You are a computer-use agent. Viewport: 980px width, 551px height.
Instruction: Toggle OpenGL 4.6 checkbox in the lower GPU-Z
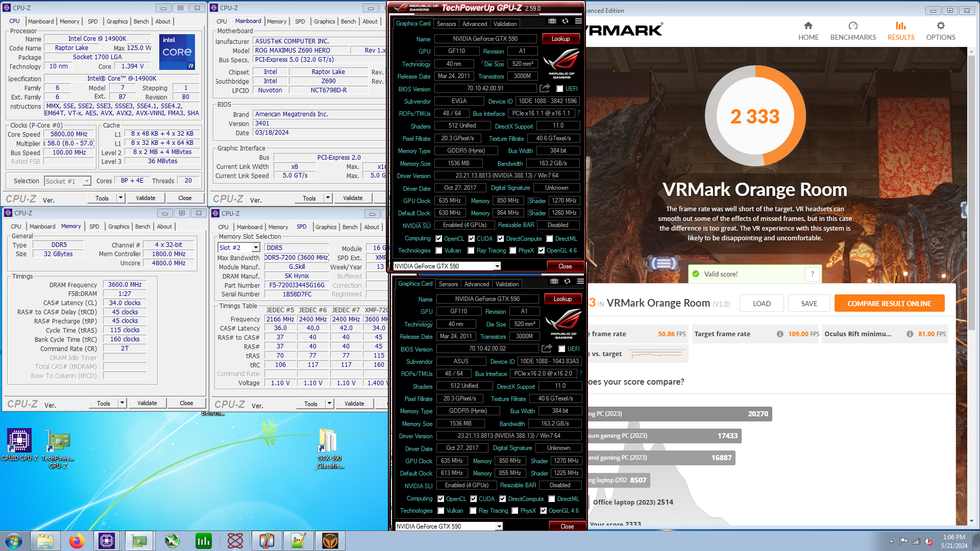point(544,511)
